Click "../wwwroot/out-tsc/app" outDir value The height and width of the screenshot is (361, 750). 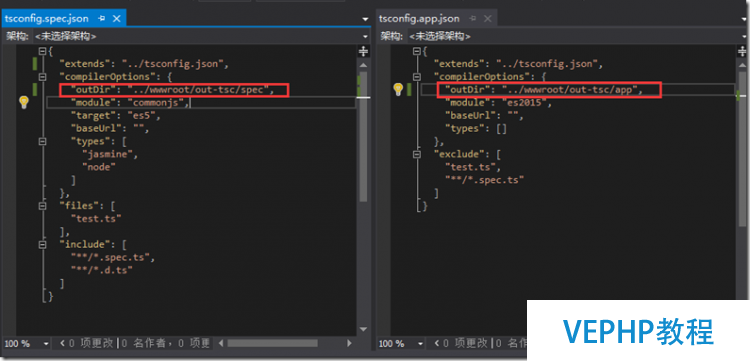click(571, 89)
